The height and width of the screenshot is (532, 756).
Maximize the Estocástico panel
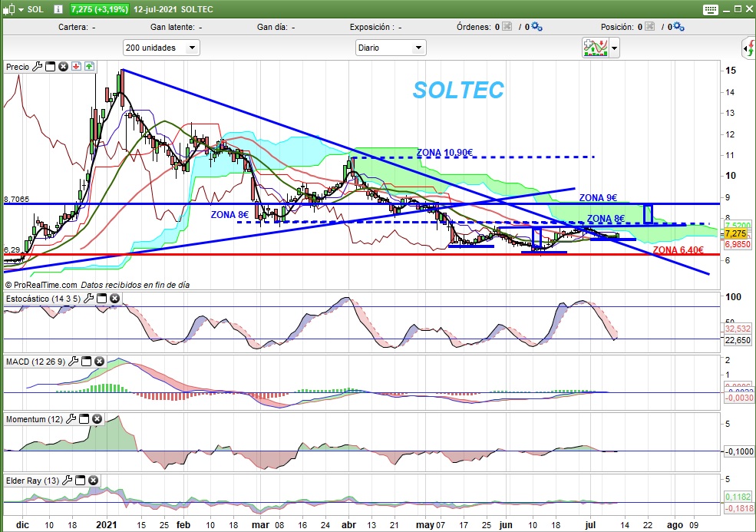coord(101,299)
